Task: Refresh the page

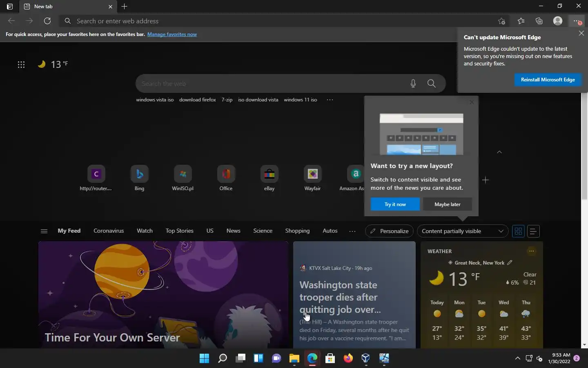Action: 47,21
